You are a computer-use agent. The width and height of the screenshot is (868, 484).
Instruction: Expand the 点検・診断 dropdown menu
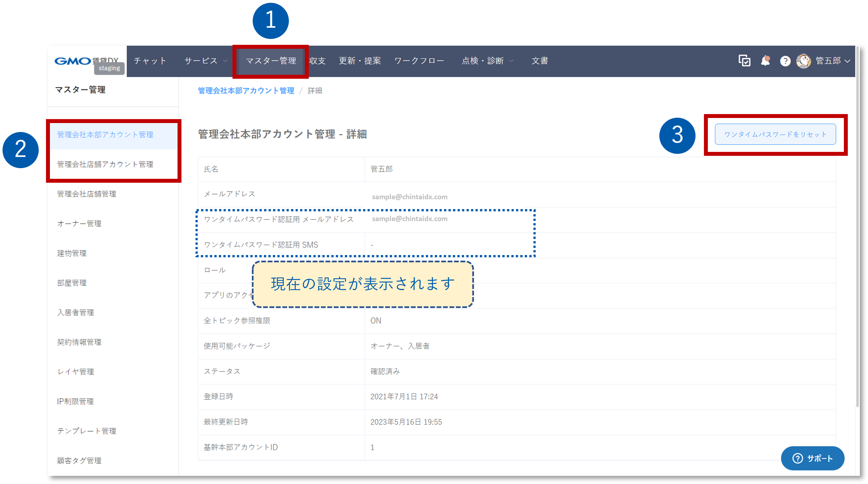pyautogui.click(x=487, y=61)
